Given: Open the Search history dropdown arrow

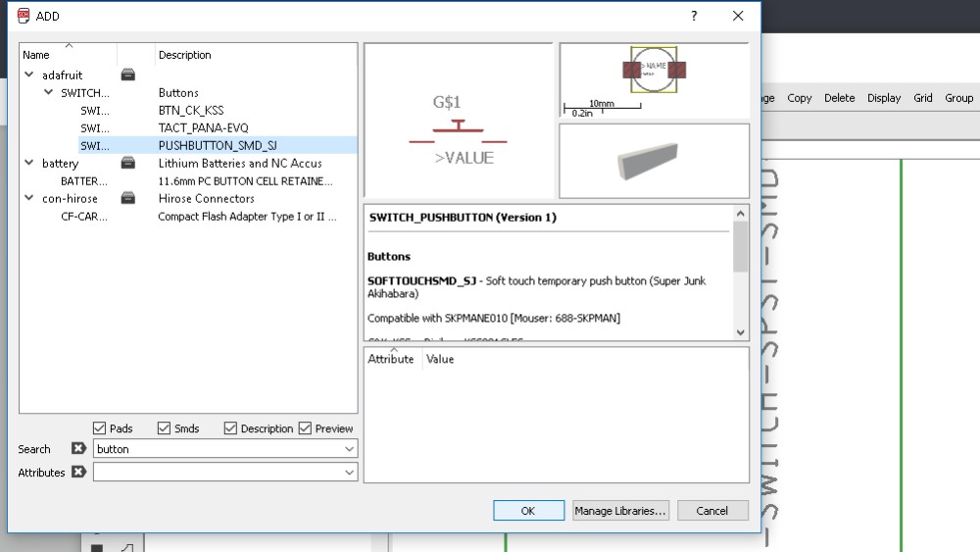Looking at the screenshot, I should click(350, 449).
